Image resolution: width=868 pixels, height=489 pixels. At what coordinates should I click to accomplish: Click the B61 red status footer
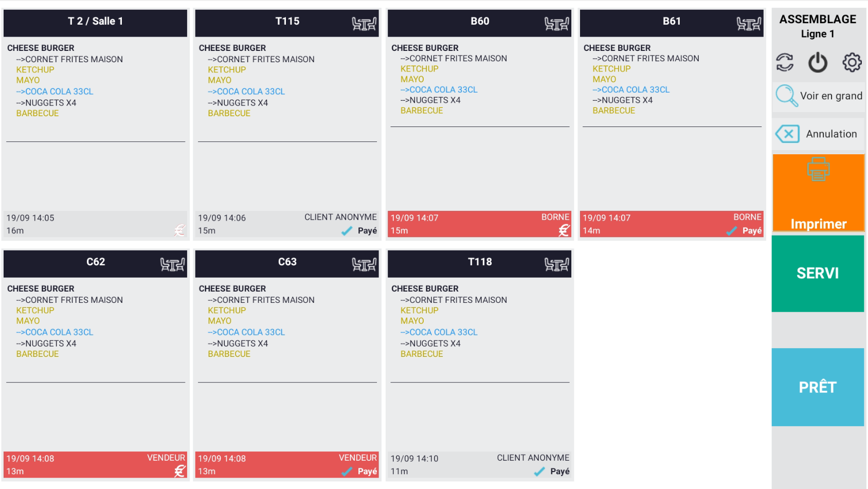672,224
